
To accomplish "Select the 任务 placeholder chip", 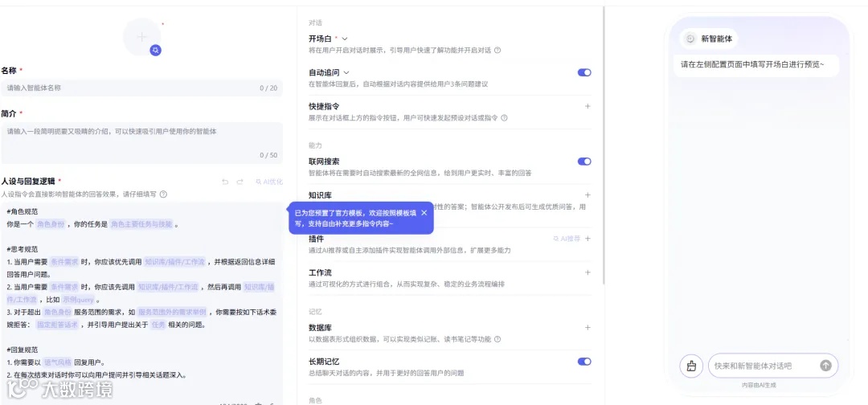I will coord(158,325).
